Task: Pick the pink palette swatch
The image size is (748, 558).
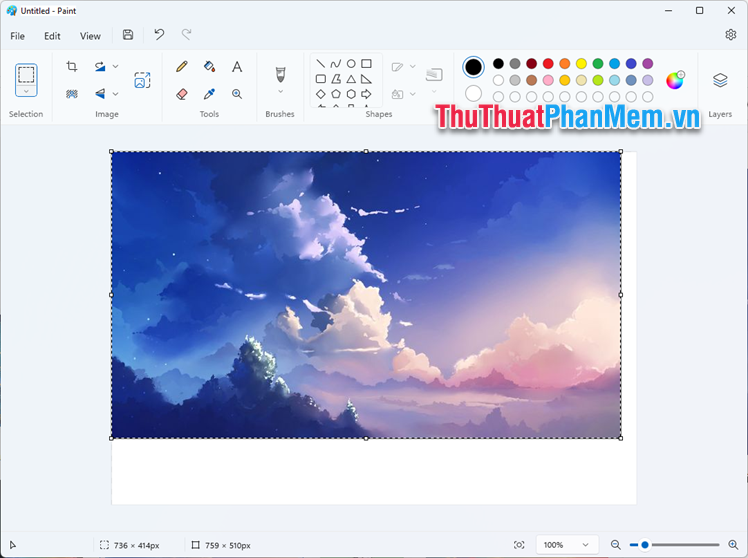Action: click(x=548, y=80)
